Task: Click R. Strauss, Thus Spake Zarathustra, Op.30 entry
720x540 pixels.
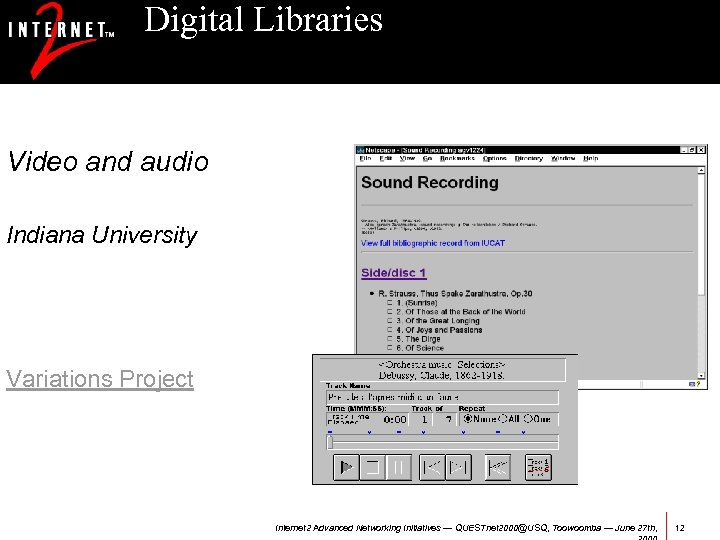Action: 455,293
